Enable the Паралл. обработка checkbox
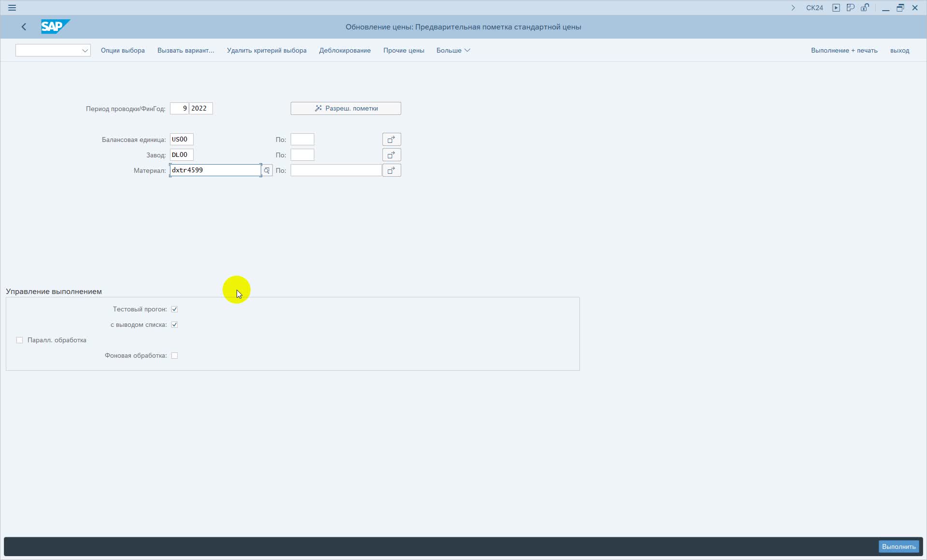This screenshot has height=560, width=927. point(19,340)
